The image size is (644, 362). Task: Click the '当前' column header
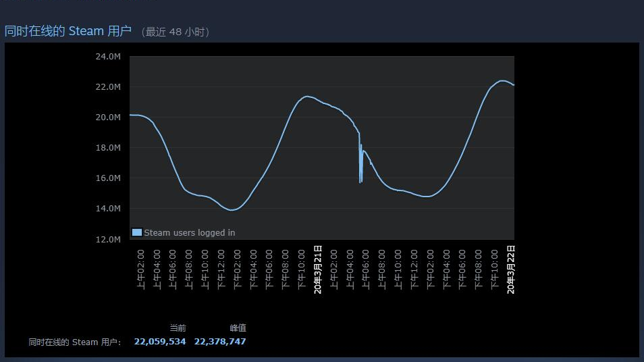click(x=178, y=328)
